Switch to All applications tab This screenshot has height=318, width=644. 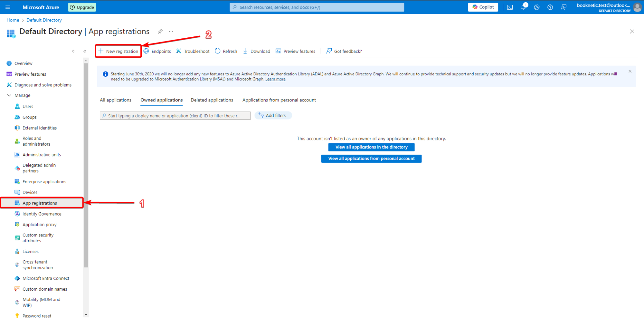116,100
